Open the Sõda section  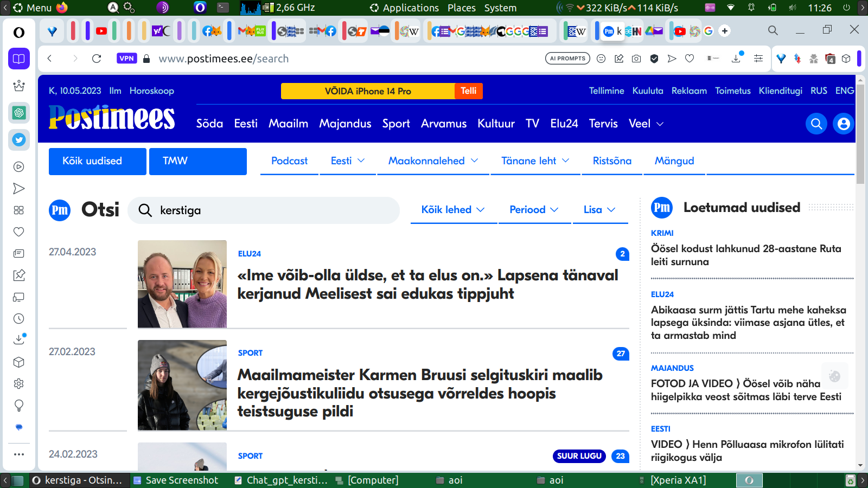[x=210, y=124]
